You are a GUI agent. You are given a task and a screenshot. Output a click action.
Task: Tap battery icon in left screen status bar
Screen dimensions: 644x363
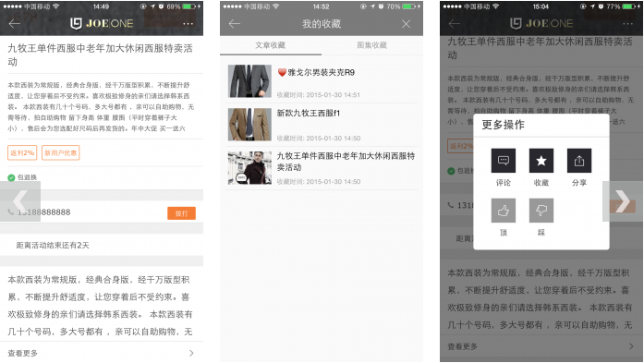pyautogui.click(x=188, y=6)
